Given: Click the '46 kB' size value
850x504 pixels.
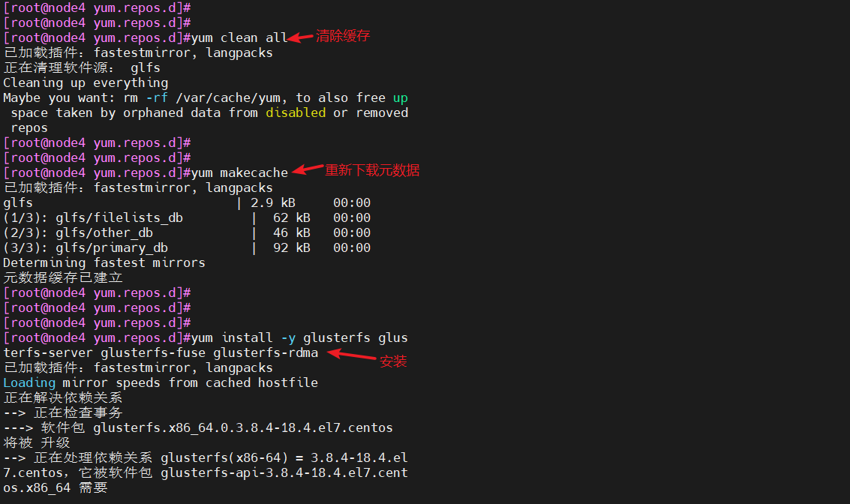Looking at the screenshot, I should coord(292,233).
